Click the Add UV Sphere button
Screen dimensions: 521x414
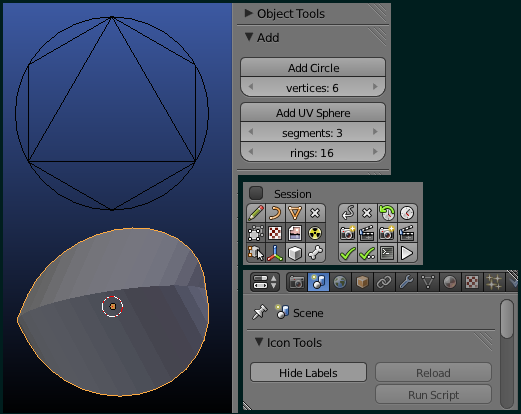click(x=313, y=113)
